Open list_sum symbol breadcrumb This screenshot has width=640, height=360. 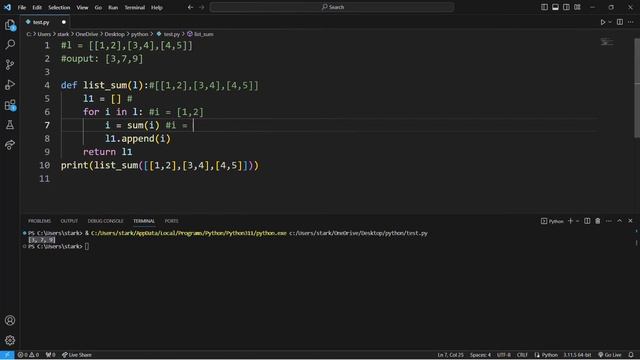pyautogui.click(x=200, y=34)
